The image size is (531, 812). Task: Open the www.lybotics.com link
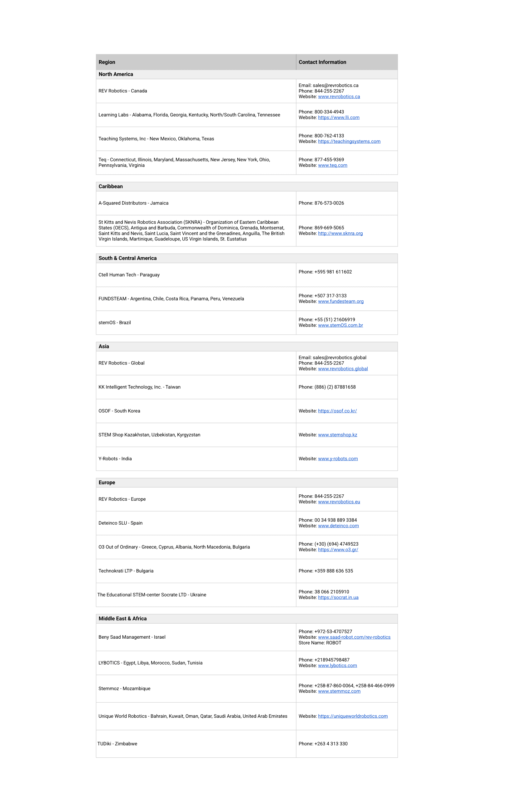click(x=337, y=666)
